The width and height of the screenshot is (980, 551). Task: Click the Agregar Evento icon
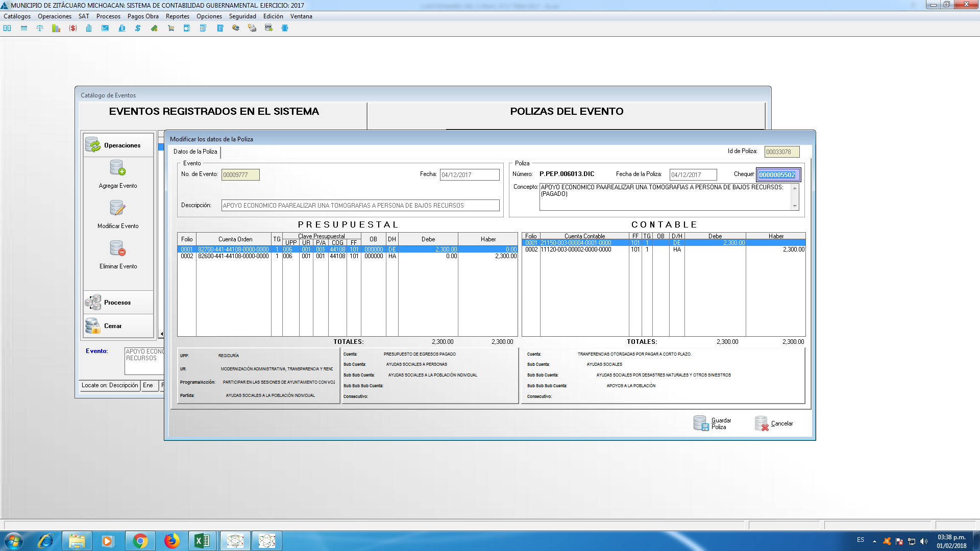point(118,168)
